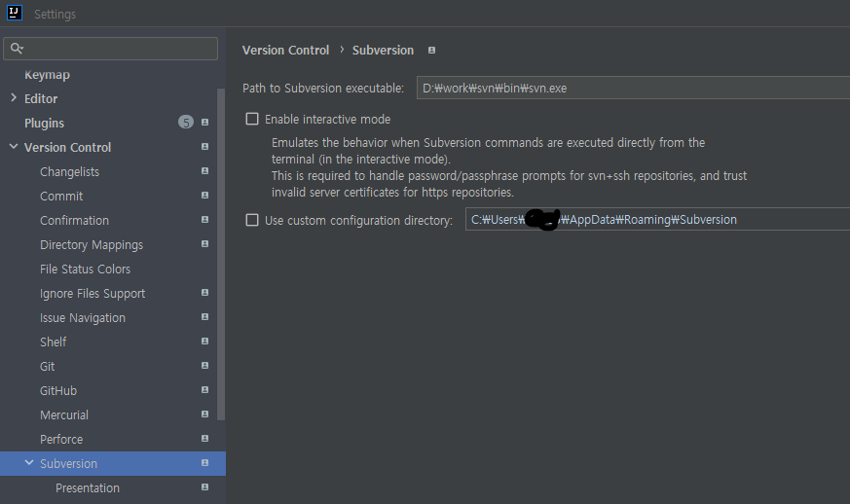850x504 pixels.
Task: Enable interactive mode checkbox
Action: click(252, 120)
